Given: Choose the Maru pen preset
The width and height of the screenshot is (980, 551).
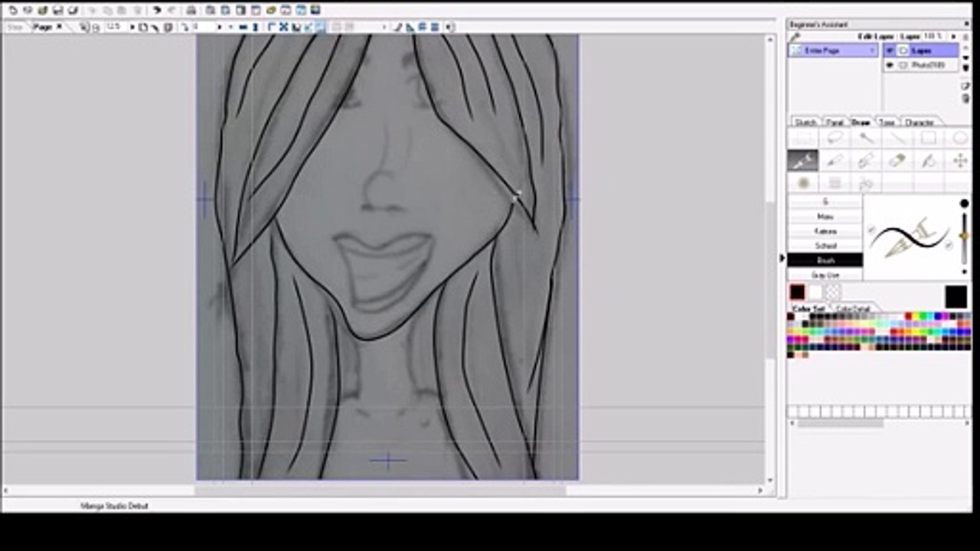Looking at the screenshot, I should pos(825,217).
